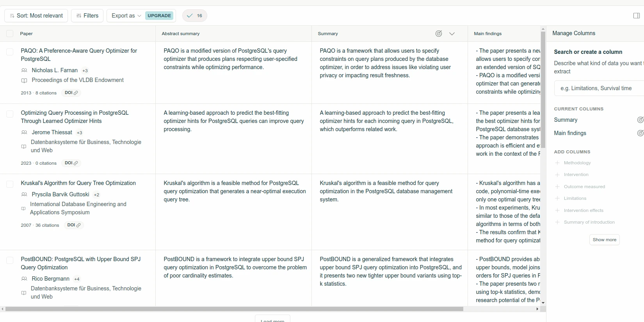The image size is (644, 322).
Task: Open the Sort: Most relevant dropdown
Action: click(x=36, y=16)
